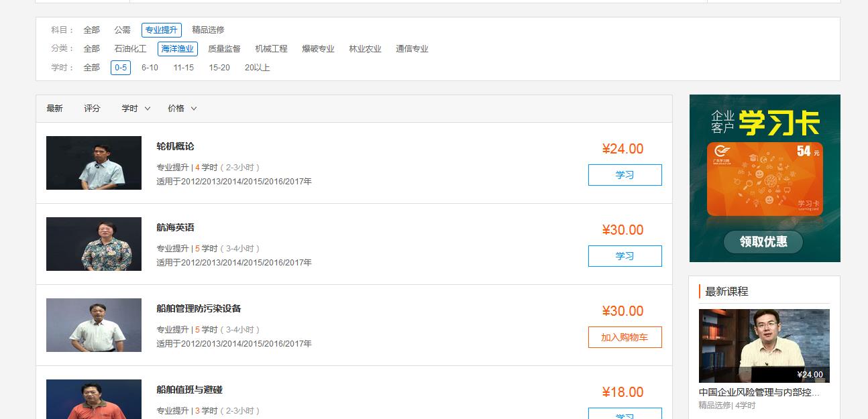Filter category by 机械工程
The width and height of the screenshot is (868, 419).
(x=271, y=49)
